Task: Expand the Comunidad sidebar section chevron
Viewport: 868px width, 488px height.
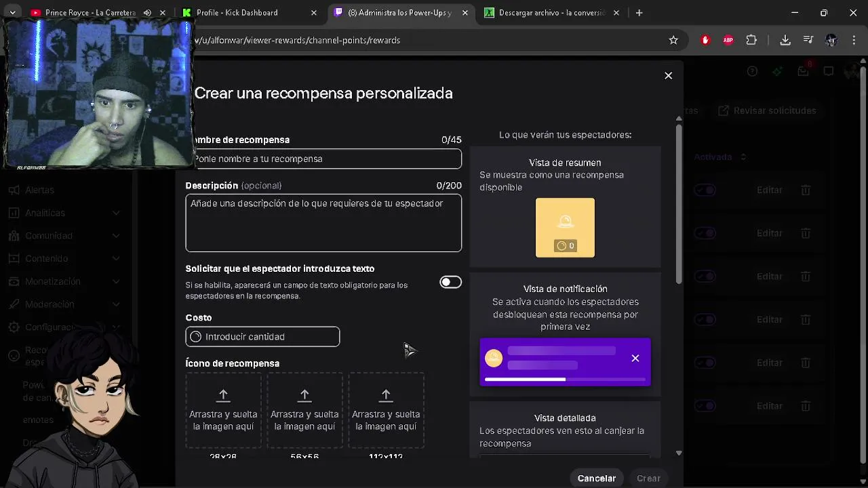Action: (116, 236)
